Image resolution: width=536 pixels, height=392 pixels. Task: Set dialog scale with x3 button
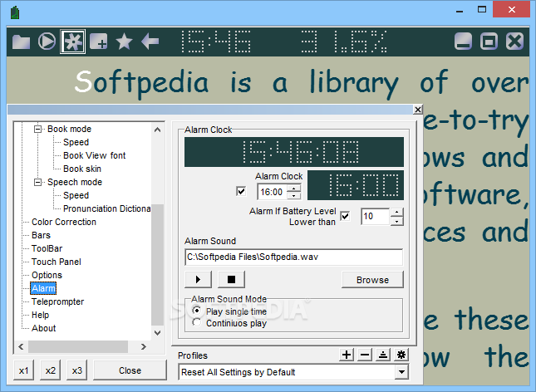point(77,370)
